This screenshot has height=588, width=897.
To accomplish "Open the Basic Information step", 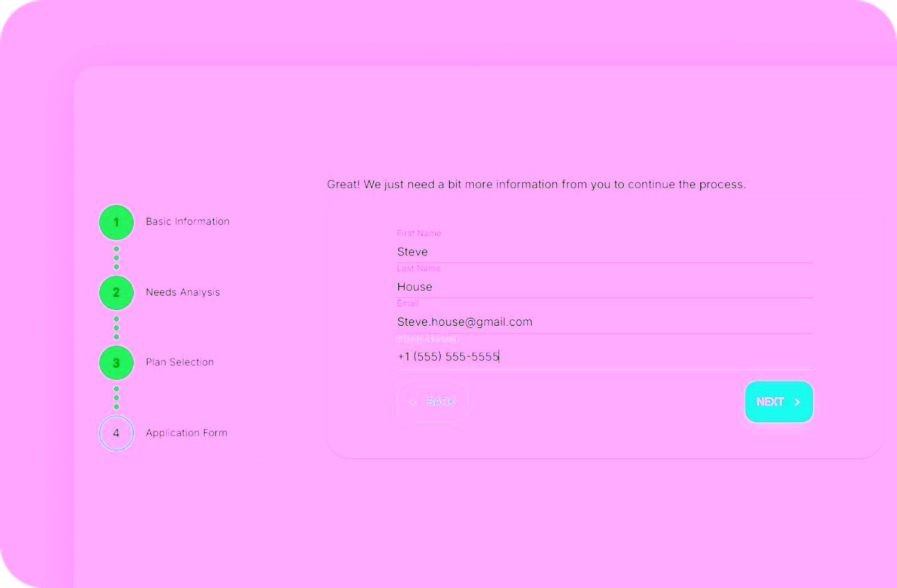I will tap(187, 222).
